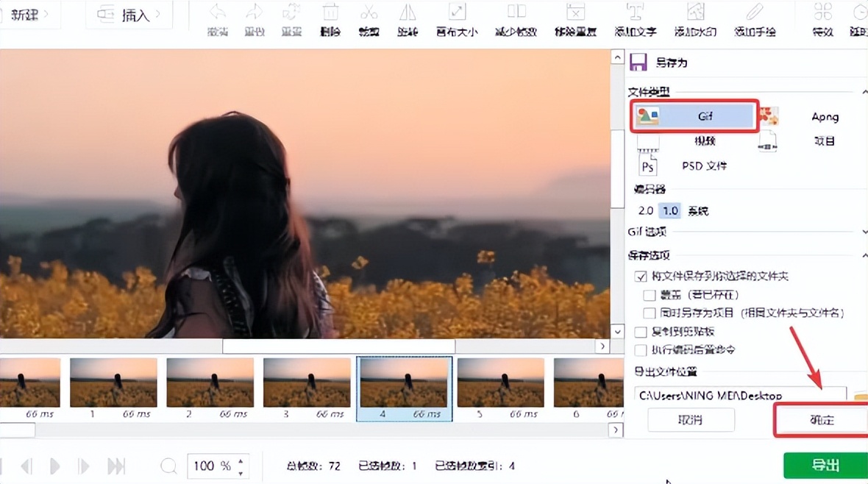Click the 总帧数: 72 status text
Image resolution: width=868 pixels, height=484 pixels.
313,466
